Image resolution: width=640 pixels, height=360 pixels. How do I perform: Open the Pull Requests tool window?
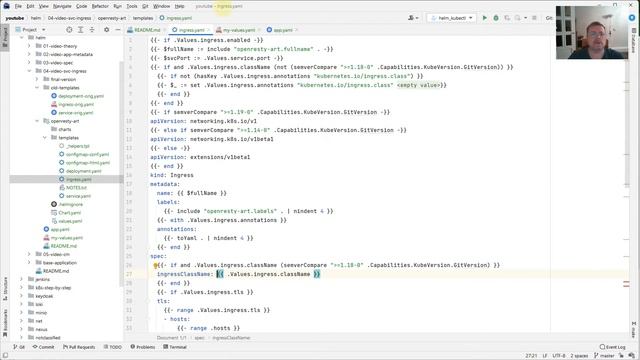[79, 347]
